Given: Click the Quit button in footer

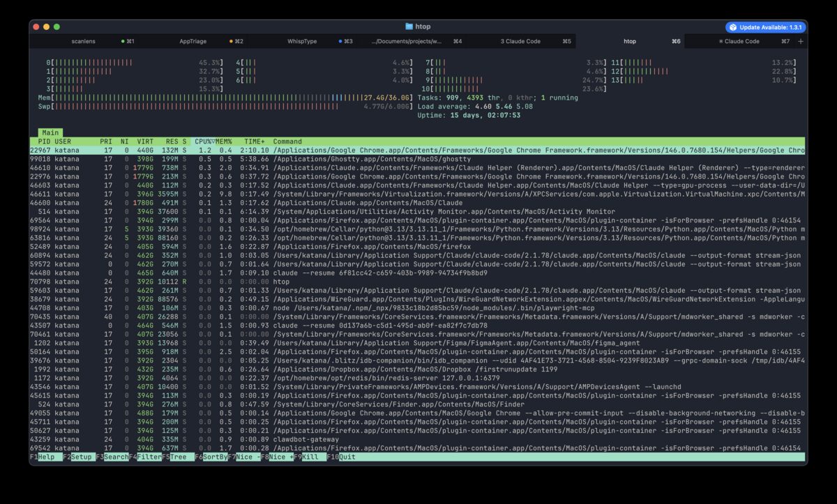Looking at the screenshot, I should pyautogui.click(x=347, y=457).
